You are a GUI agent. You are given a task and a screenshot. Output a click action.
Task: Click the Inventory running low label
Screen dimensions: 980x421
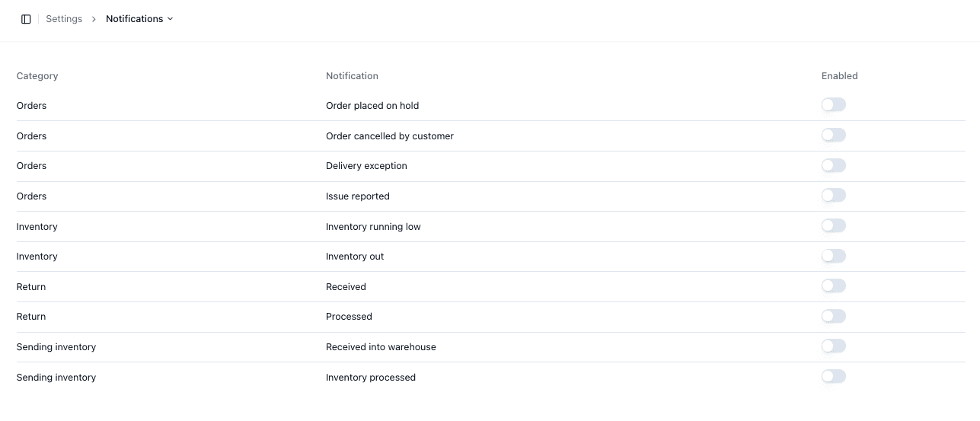pyautogui.click(x=373, y=227)
